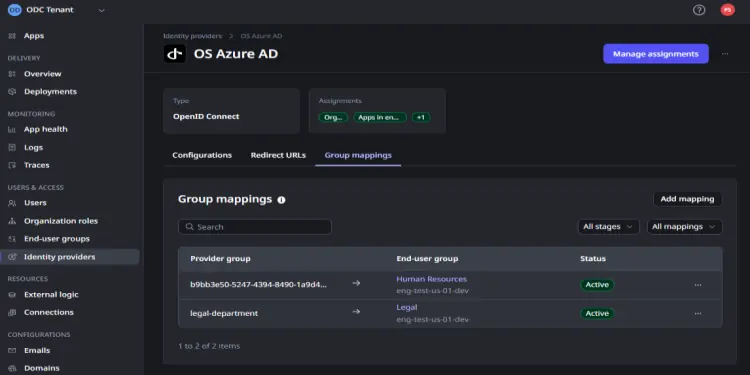Open the All mappings filter dropdown
750x375 pixels.
pyautogui.click(x=684, y=227)
